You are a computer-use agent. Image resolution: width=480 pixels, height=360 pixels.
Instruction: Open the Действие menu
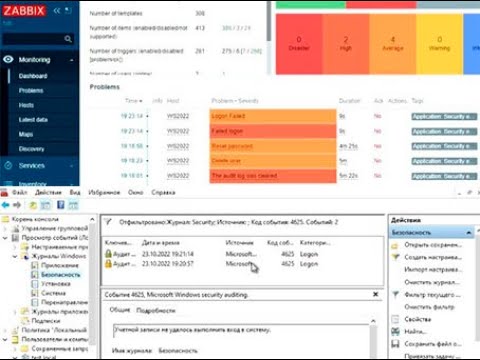48,192
